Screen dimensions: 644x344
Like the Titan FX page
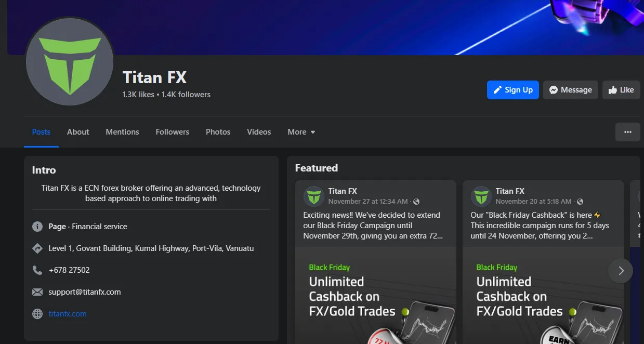tap(621, 90)
